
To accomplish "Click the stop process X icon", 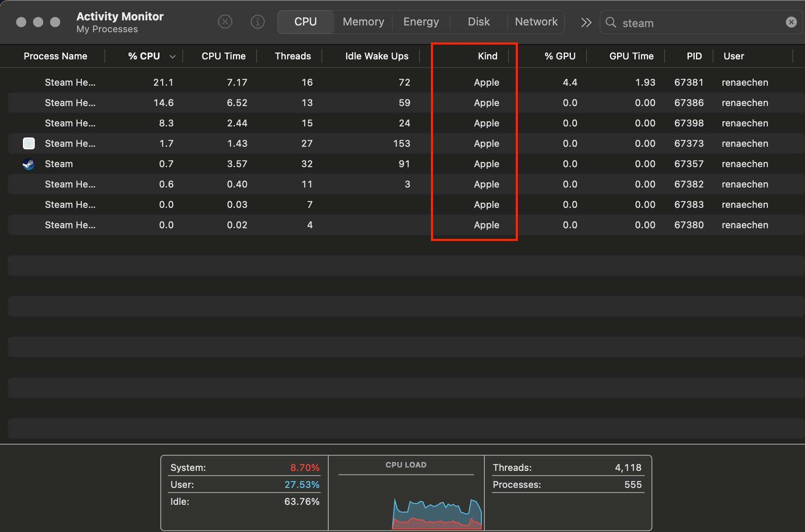I will coord(225,22).
